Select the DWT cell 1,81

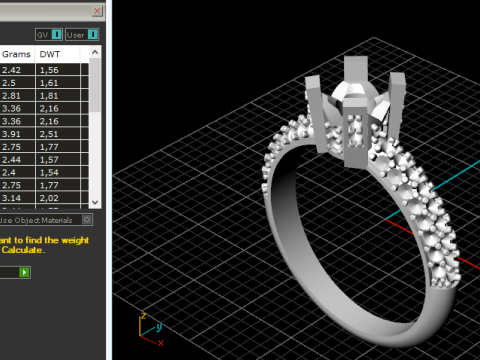click(57, 96)
